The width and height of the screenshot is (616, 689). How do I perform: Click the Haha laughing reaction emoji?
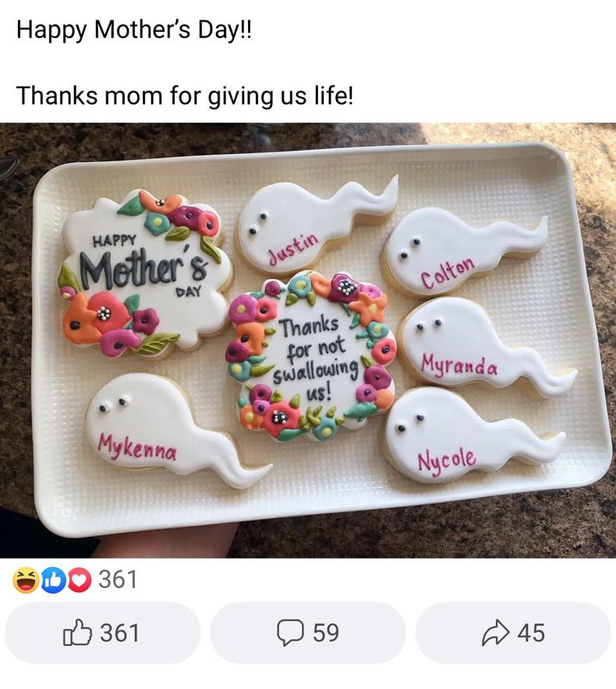(x=26, y=580)
